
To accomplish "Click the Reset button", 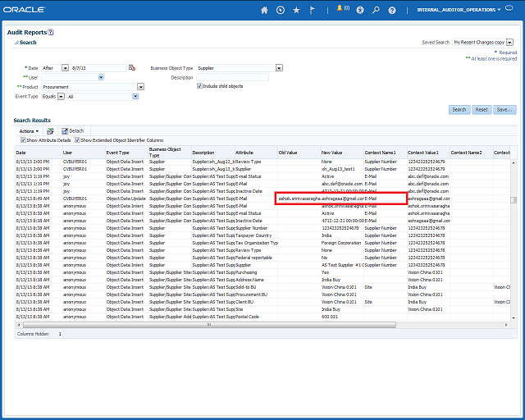I will (482, 110).
